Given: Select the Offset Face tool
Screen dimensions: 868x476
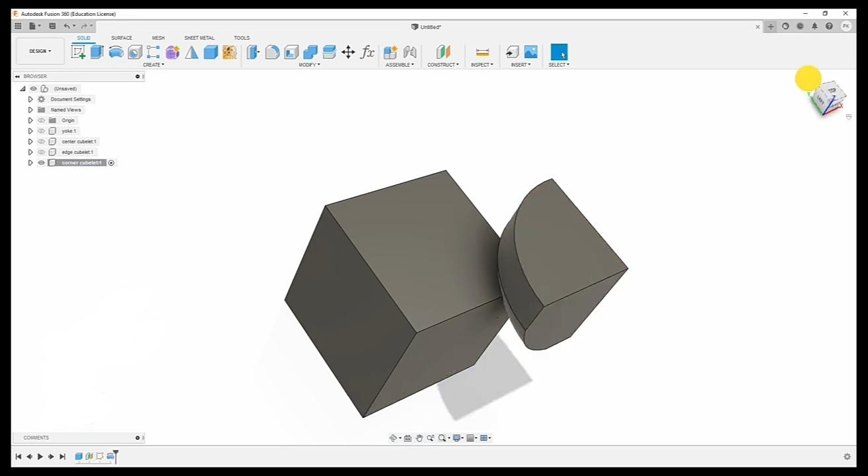Looking at the screenshot, I should 329,52.
